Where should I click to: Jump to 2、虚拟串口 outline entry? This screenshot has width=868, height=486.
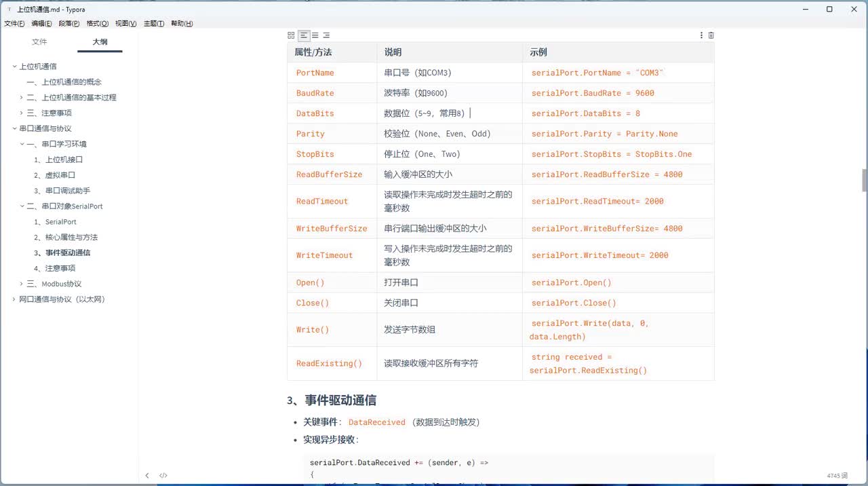click(54, 175)
